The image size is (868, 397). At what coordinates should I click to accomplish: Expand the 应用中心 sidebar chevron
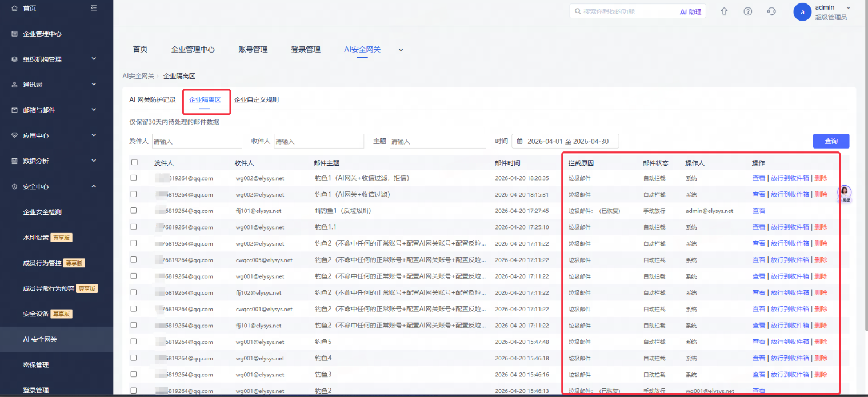pyautogui.click(x=94, y=135)
